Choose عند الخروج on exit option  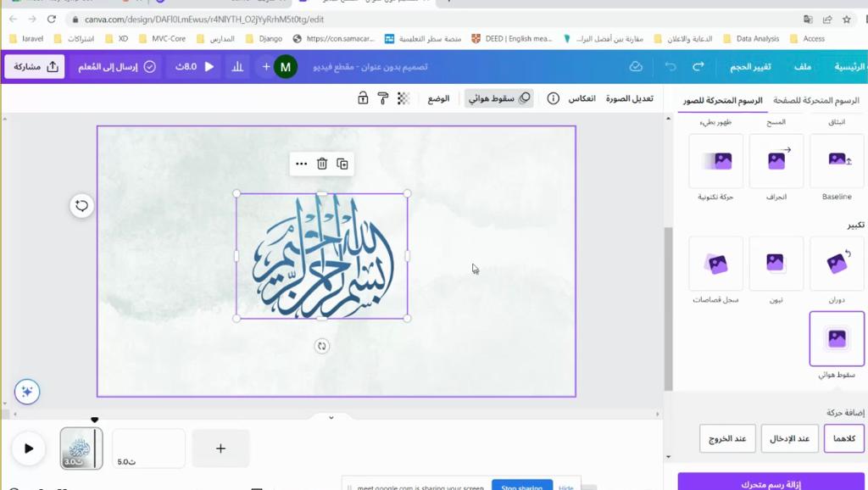pyautogui.click(x=727, y=438)
